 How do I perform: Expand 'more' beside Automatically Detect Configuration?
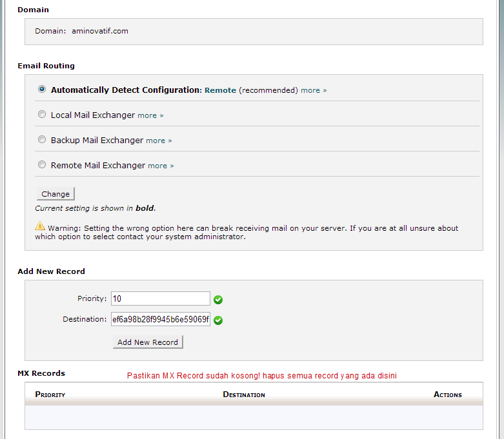314,90
